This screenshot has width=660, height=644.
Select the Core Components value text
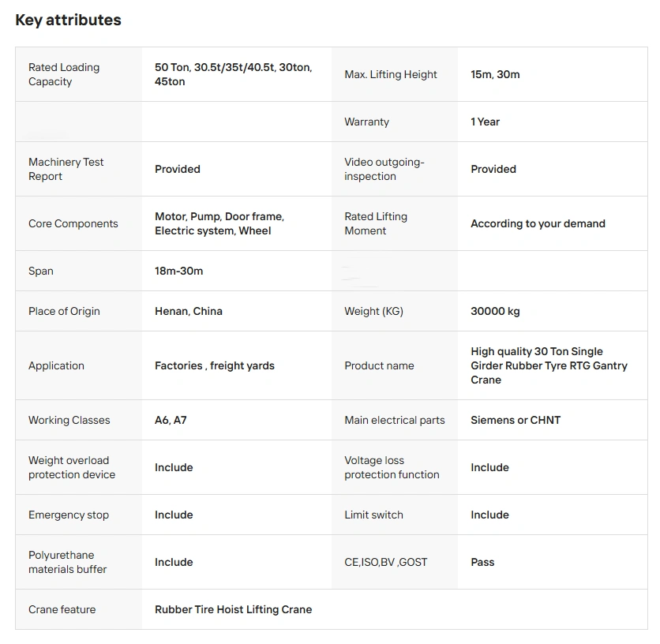click(219, 223)
